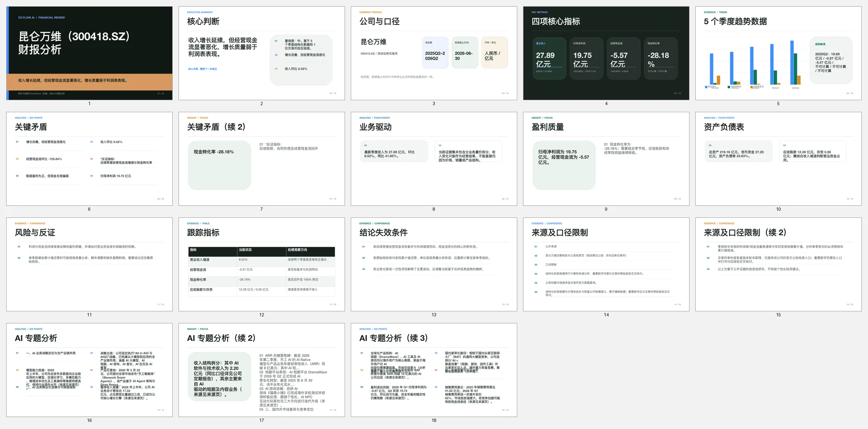Screen dimensions: 868x429
Task: Open slide 15 来源及口径限制（续 2）
Action: 779,264
